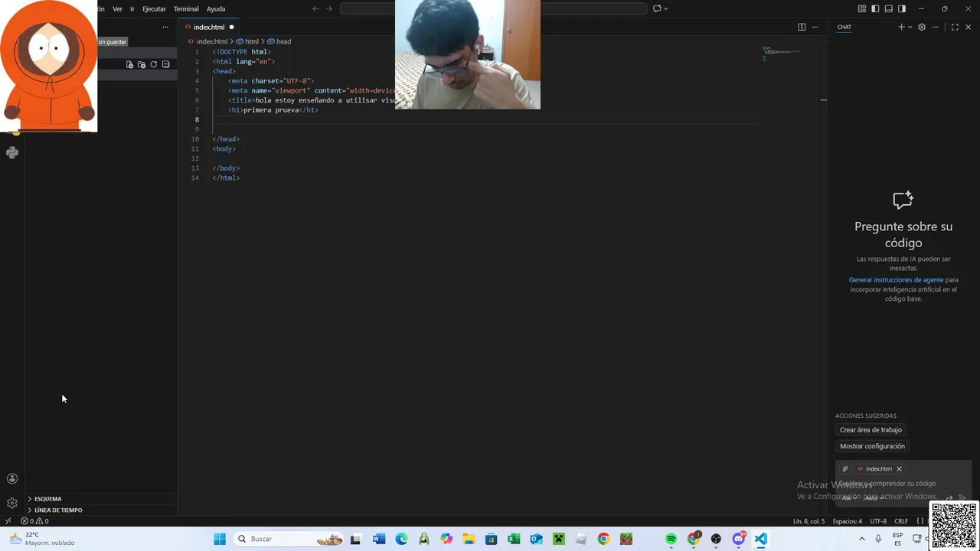
Task: Select the index.html editor tab
Action: click(x=208, y=27)
